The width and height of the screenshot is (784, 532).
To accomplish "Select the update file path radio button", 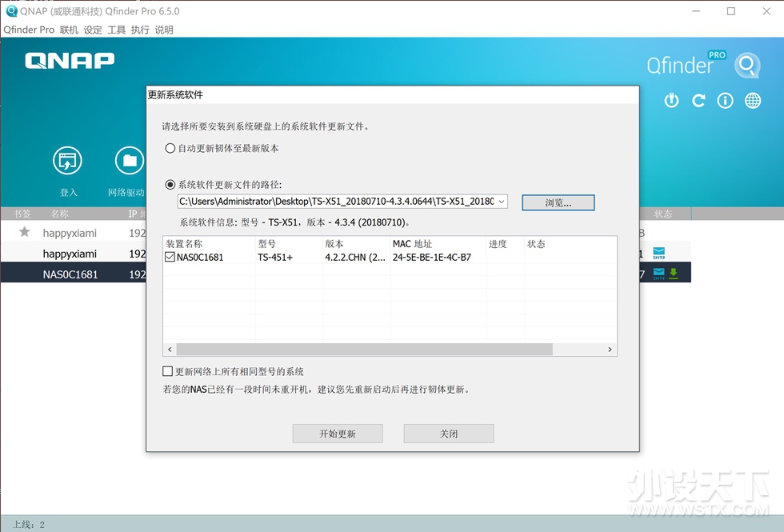I will pyautogui.click(x=170, y=185).
